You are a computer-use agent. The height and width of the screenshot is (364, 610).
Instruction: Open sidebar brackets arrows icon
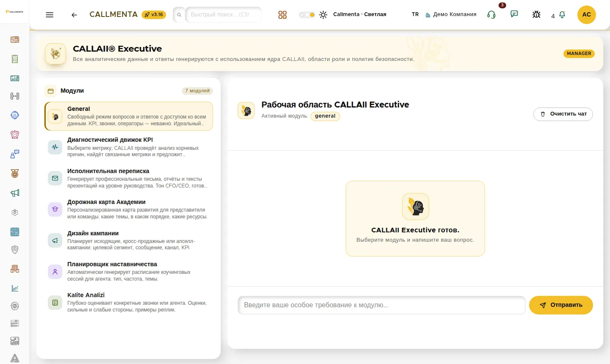[15, 96]
